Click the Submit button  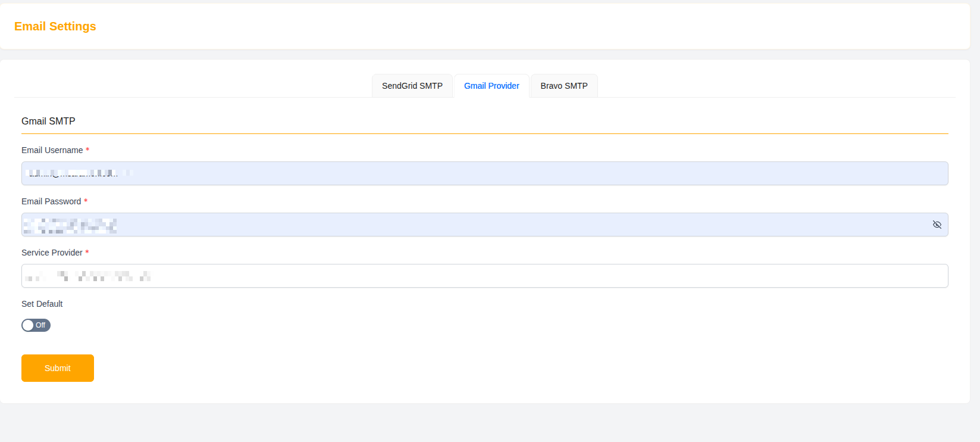pos(58,368)
